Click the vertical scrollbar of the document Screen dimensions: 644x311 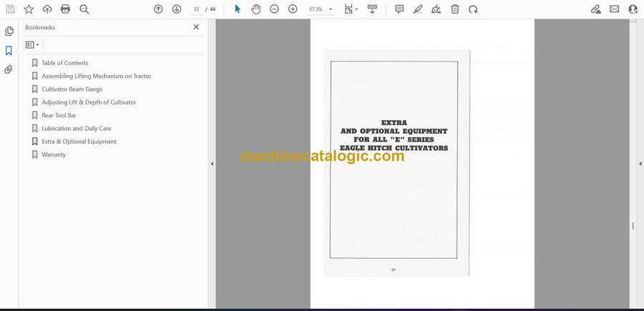tap(633, 164)
